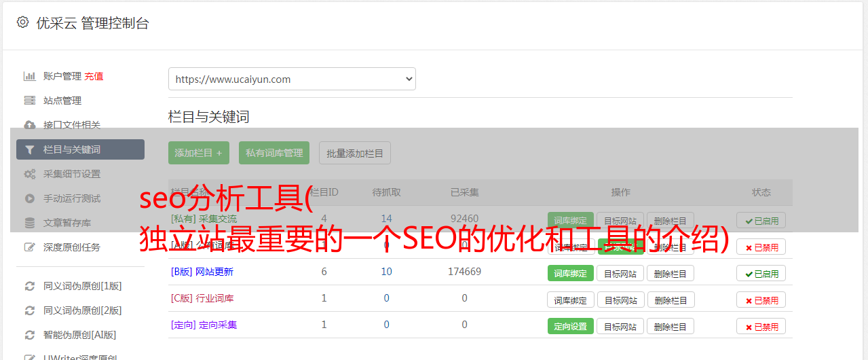868x360 pixels.
Task: Toggle 已启用 status for 网站更新 row
Action: click(761, 273)
